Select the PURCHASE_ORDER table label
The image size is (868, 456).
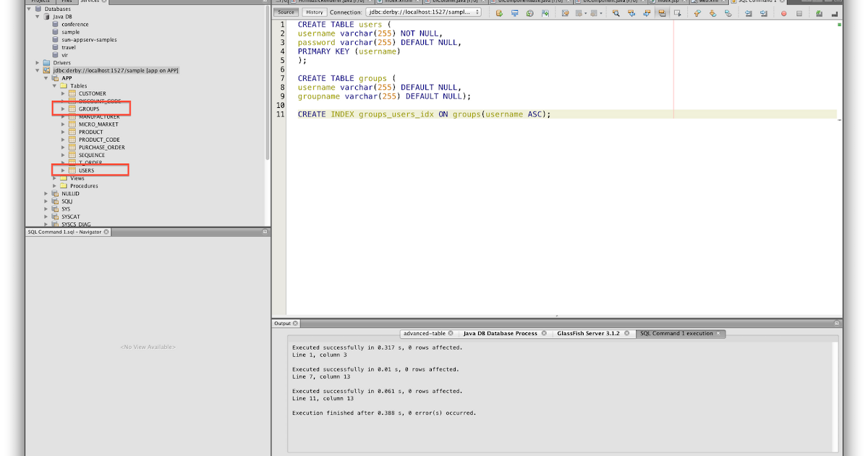coord(102,147)
